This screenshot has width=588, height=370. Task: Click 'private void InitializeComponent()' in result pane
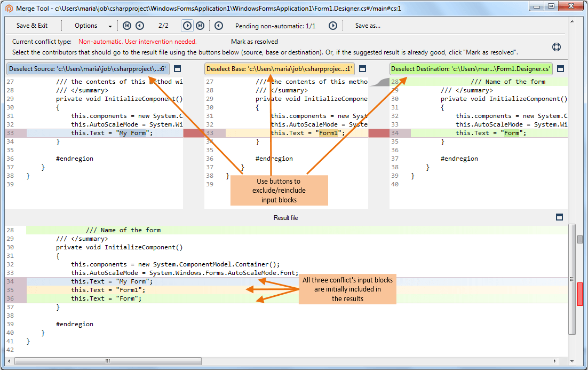(119, 247)
